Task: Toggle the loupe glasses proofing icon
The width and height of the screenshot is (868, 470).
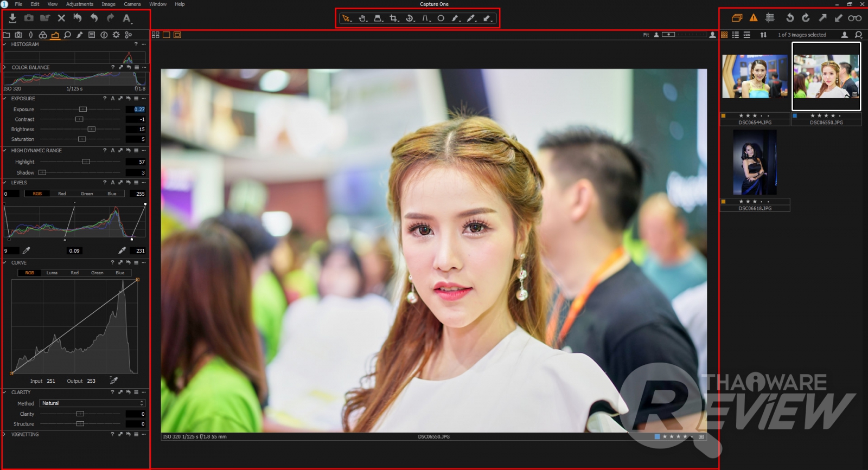Action: point(854,18)
